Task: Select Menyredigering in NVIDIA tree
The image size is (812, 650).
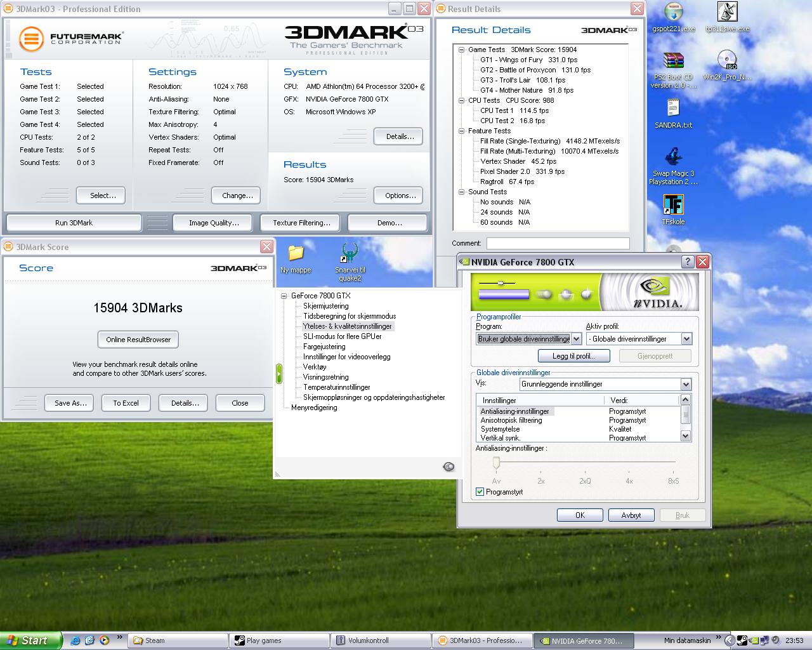Action: pos(314,408)
